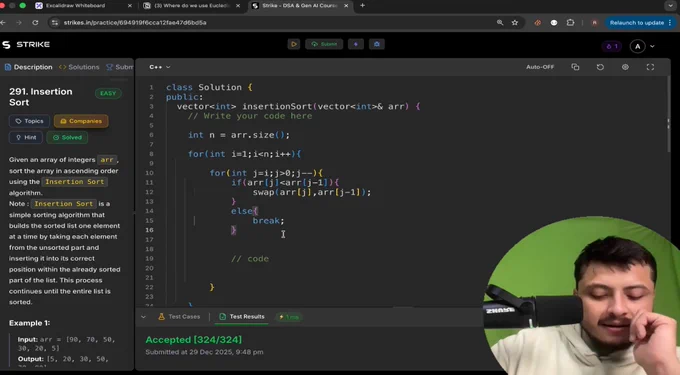
Task: Go to Strike logo home
Action: point(26,45)
